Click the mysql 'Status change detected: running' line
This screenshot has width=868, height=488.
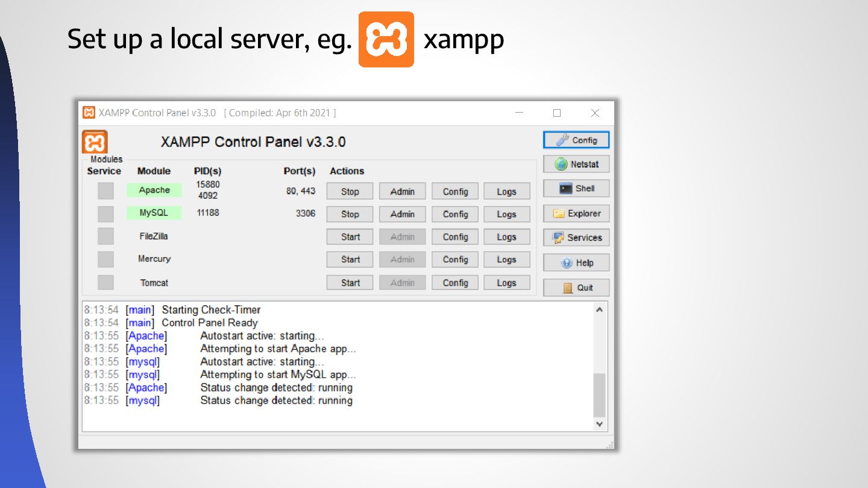(x=276, y=400)
